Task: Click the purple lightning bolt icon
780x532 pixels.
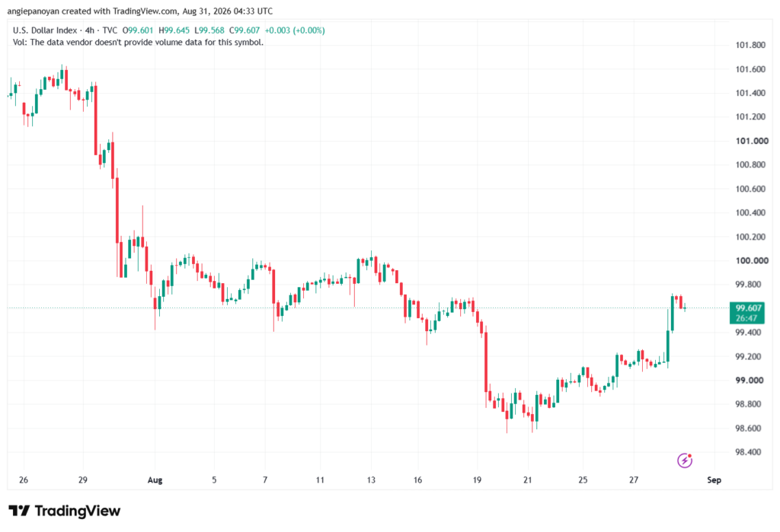Action: pos(685,460)
